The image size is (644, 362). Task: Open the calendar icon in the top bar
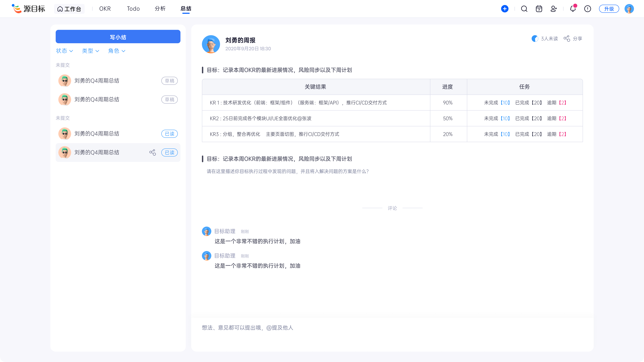(539, 9)
